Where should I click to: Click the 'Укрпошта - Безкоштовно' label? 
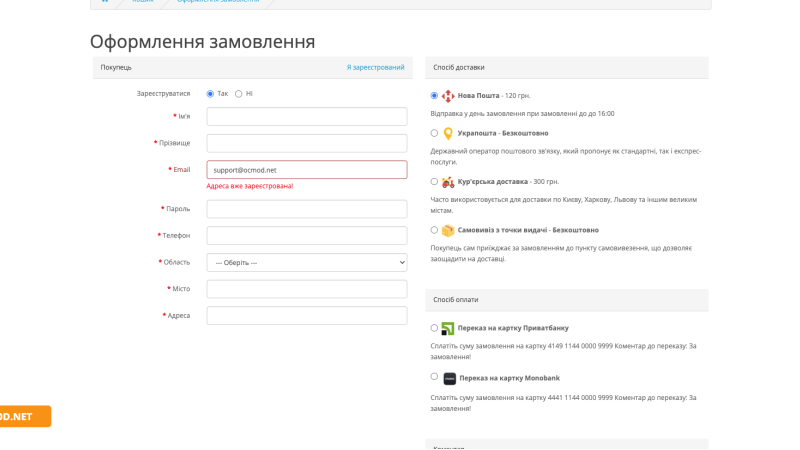click(x=503, y=133)
